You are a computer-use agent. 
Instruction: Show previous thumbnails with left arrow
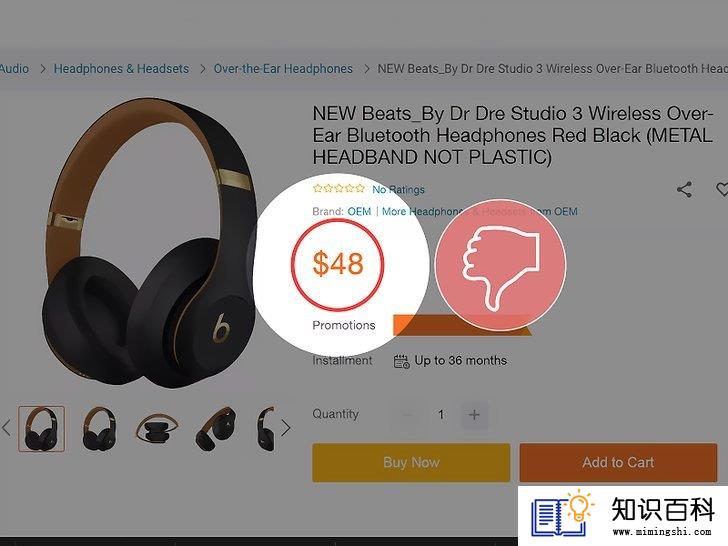pyautogui.click(x=6, y=428)
